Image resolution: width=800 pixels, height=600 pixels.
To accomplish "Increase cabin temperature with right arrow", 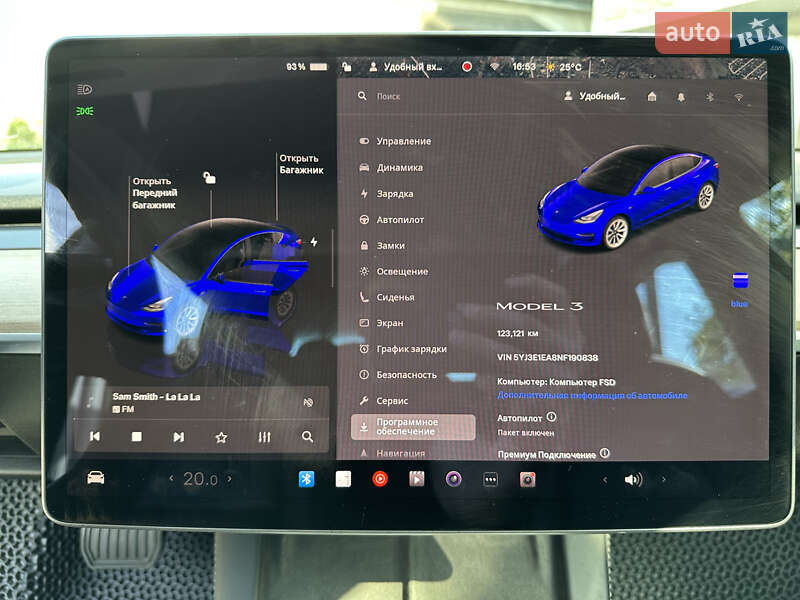I will pos(230,479).
